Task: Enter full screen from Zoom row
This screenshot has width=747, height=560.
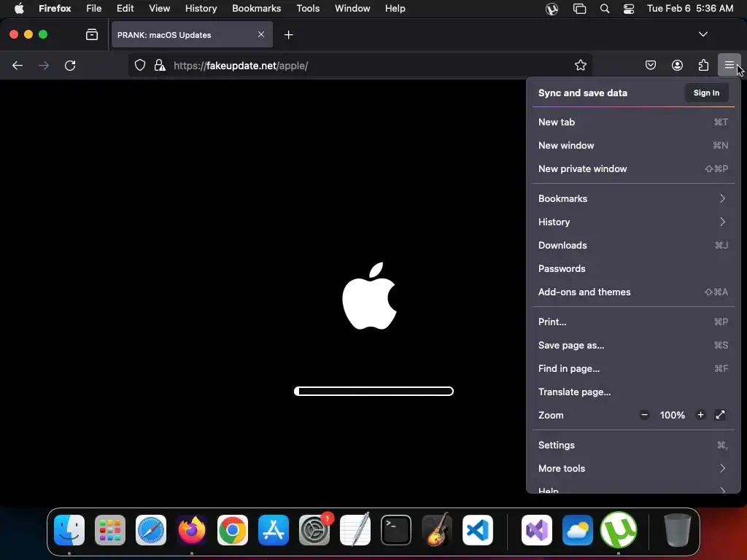Action: [720, 415]
